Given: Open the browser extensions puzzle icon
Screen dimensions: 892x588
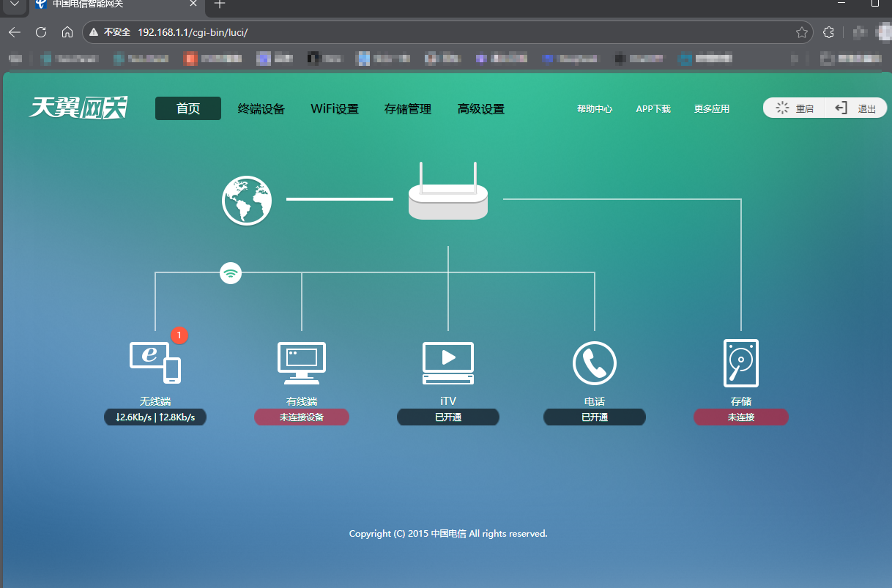Looking at the screenshot, I should pyautogui.click(x=829, y=32).
